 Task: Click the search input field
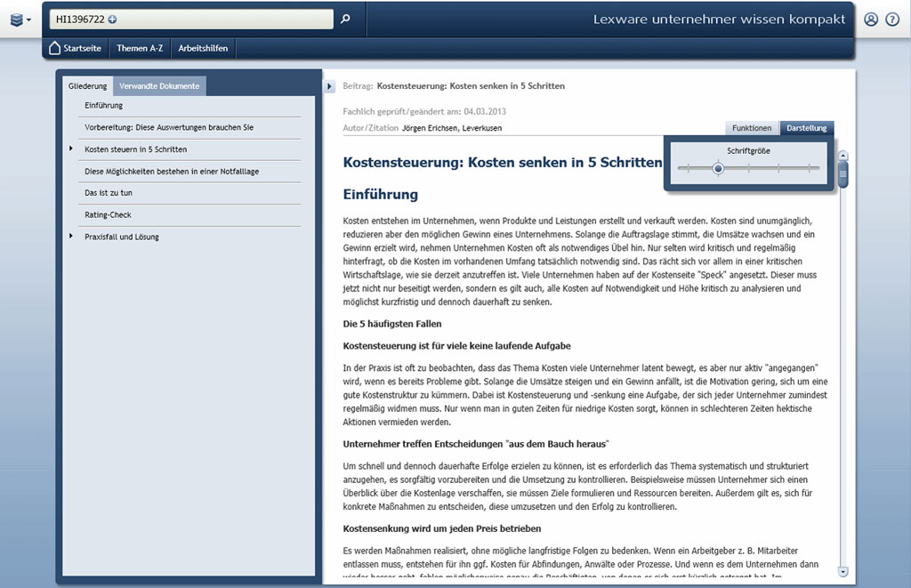tap(191, 20)
